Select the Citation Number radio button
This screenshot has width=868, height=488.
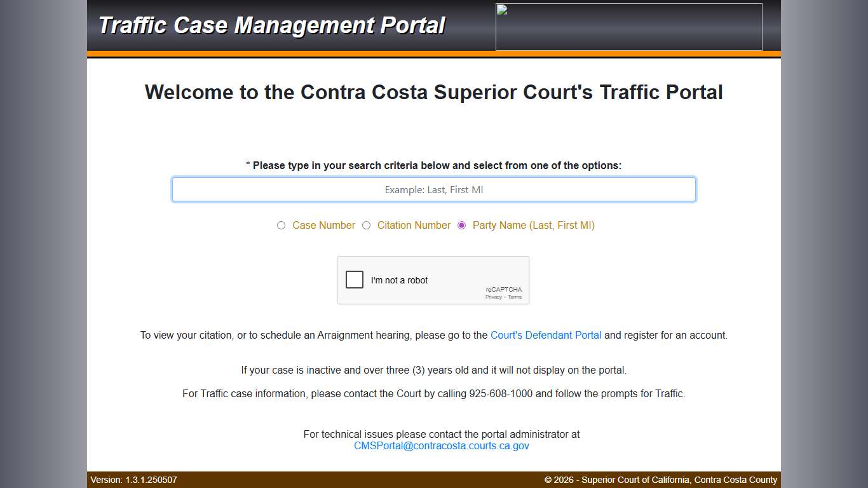367,226
